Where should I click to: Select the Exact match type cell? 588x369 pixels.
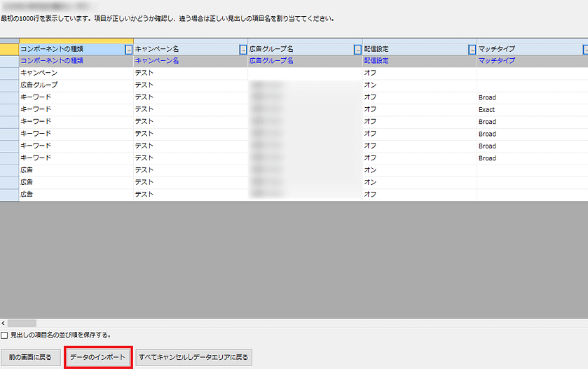487,109
